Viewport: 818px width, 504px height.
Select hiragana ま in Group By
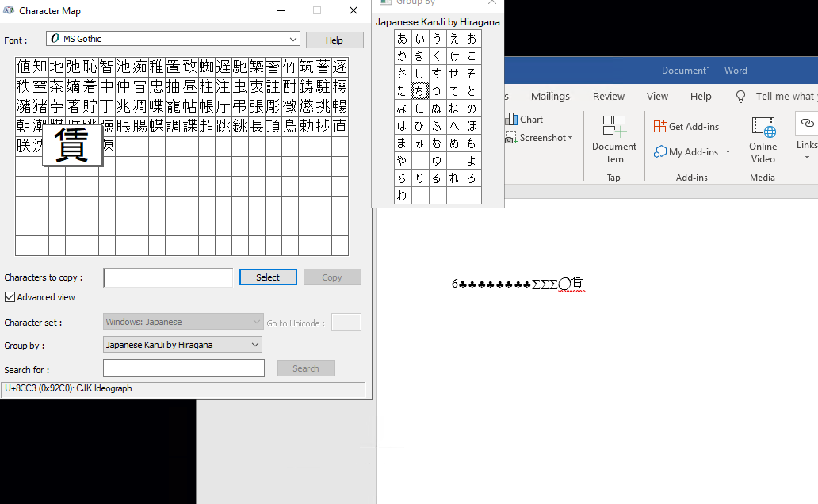402,143
